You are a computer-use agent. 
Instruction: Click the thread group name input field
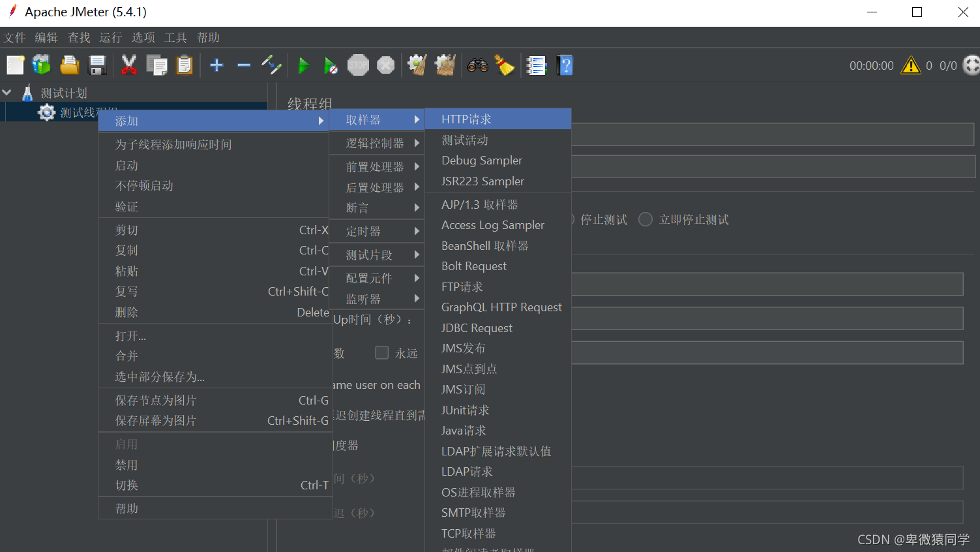click(x=773, y=134)
